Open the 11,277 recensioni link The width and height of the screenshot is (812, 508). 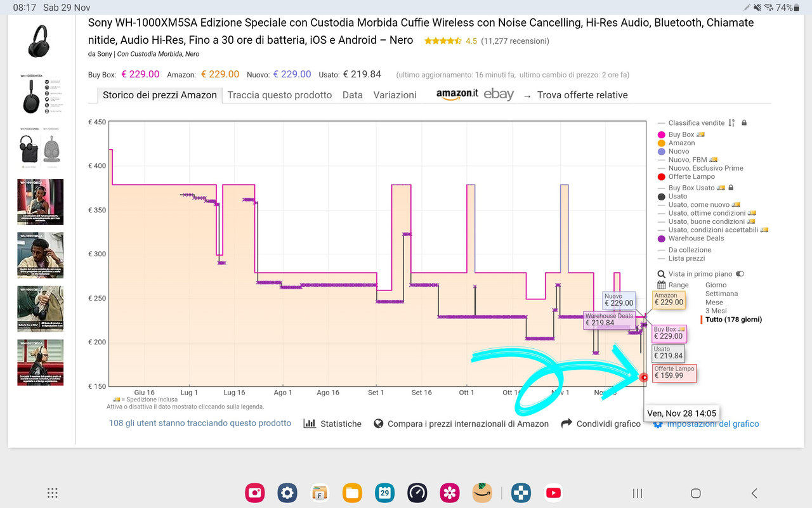coord(515,41)
